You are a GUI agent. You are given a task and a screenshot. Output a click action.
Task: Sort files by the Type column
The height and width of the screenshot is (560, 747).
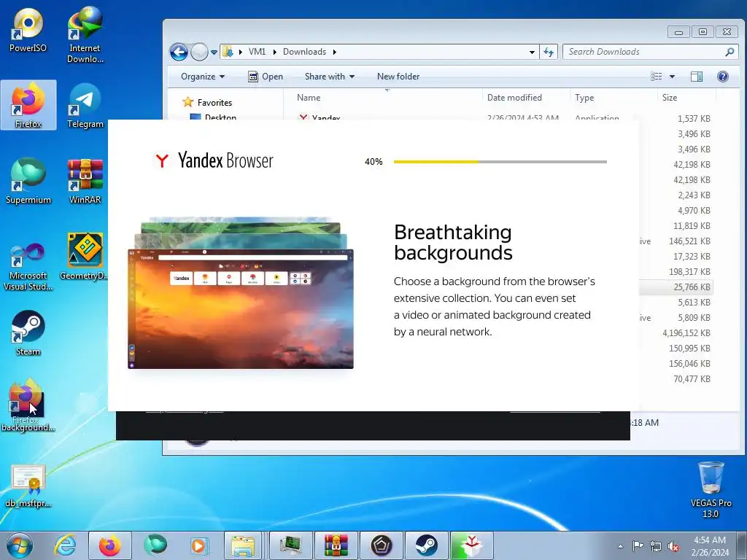coord(614,98)
